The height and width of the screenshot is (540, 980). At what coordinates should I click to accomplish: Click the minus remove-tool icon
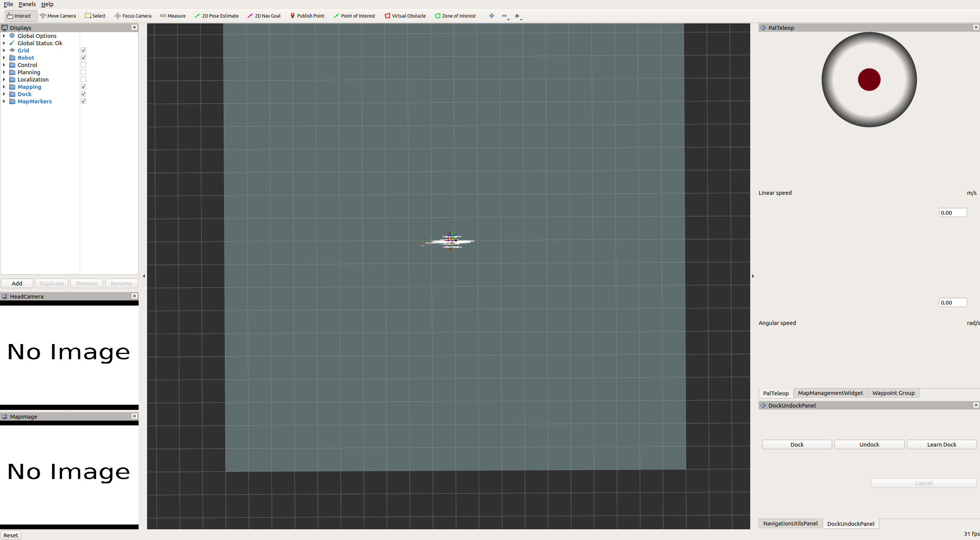[505, 16]
